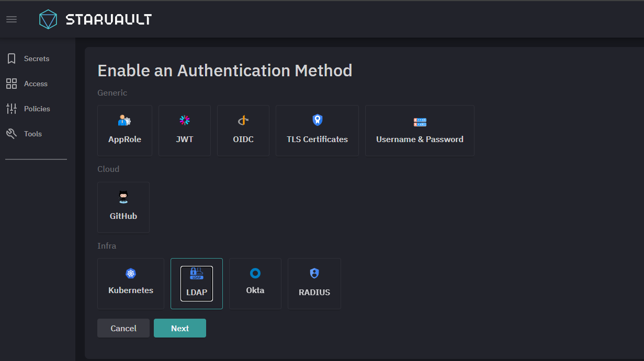Image resolution: width=644 pixels, height=361 pixels.
Task: Click the Enable an Authentication Method heading
Action: pos(225,71)
